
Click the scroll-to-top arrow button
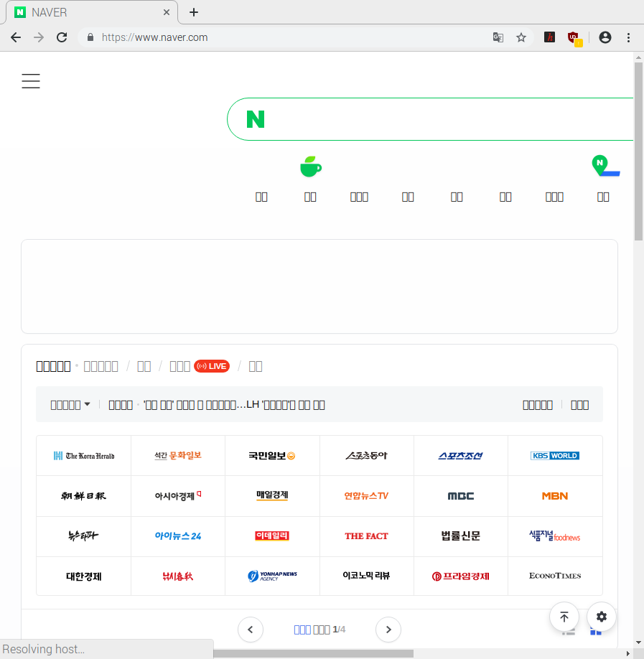tap(564, 617)
